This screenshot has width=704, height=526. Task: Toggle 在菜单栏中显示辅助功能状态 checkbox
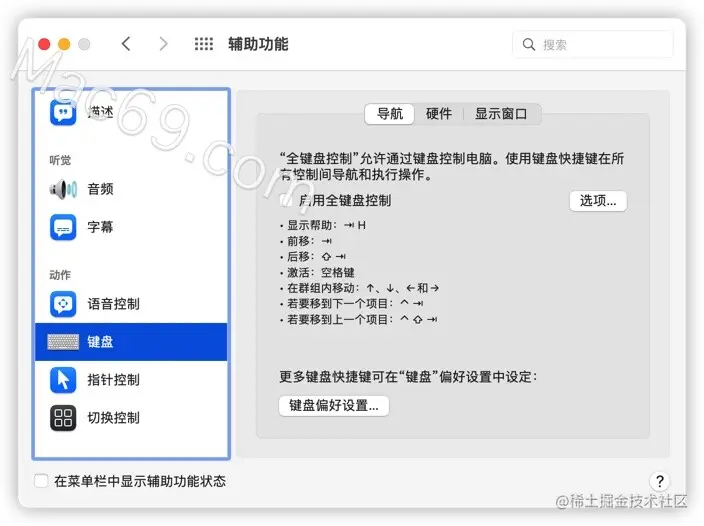(41, 481)
